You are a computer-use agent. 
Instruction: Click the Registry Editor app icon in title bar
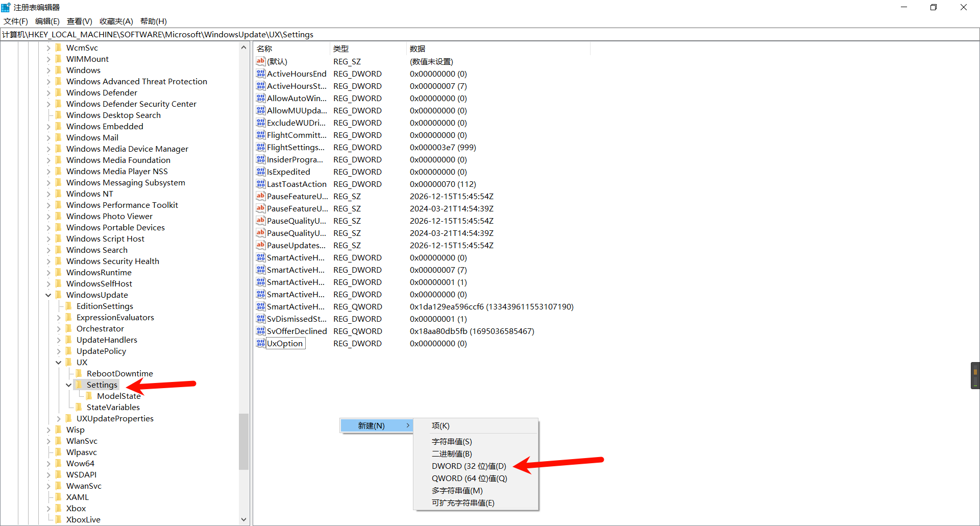(6, 7)
